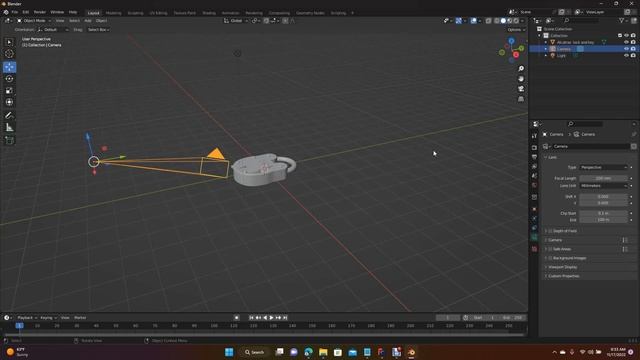This screenshot has height=360, width=640.
Task: Open the Orientation Default dropdown
Action: 53,30
